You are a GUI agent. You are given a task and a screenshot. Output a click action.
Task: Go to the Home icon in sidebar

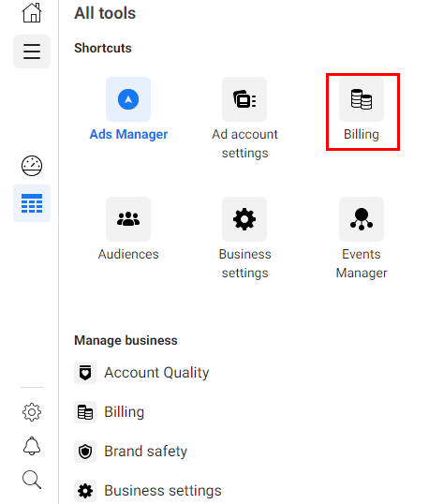(32, 13)
